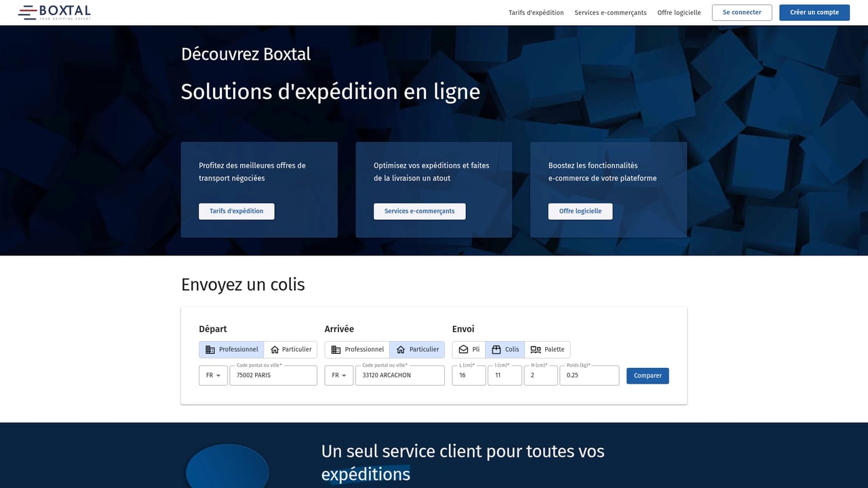The height and width of the screenshot is (488, 868).
Task: Expand the Colis/Pli/Palette selector to Palette
Action: (x=547, y=349)
